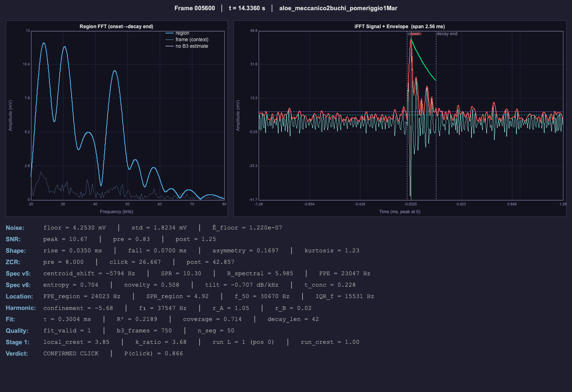Click the "asymmetry = 0.1697" value
Viewport: 572px width, 392px height.
tap(246, 251)
